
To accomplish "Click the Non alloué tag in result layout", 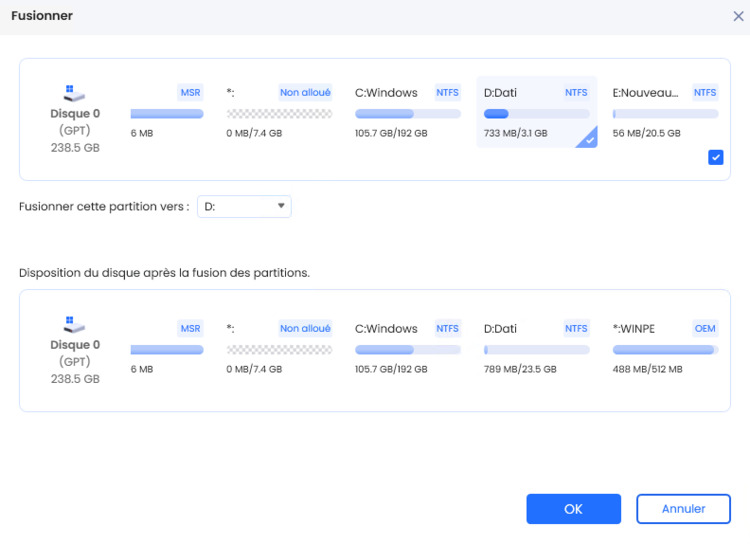I will click(x=305, y=329).
